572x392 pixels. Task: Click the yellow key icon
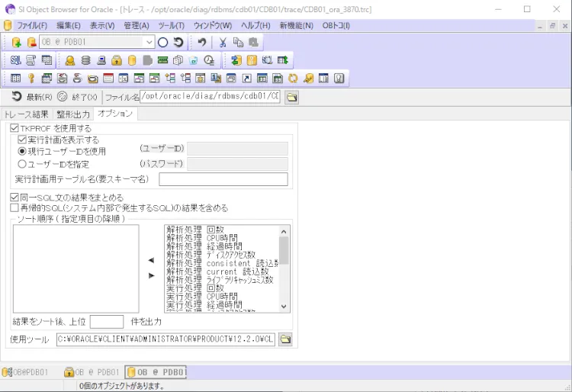pyautogui.click(x=31, y=78)
